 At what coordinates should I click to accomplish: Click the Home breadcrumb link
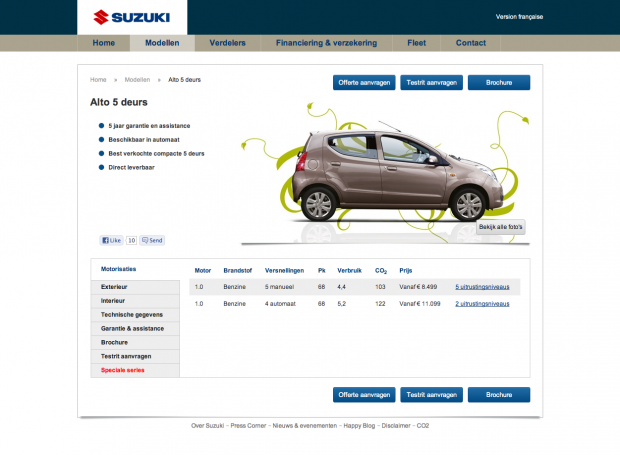[98, 80]
